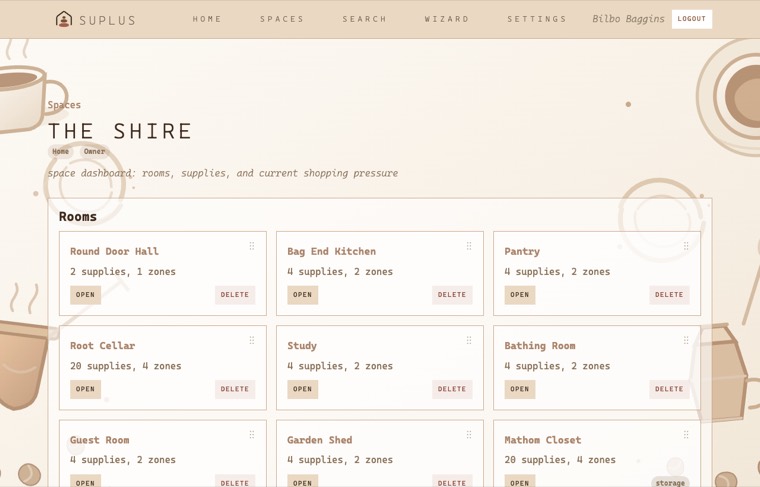The image size is (760, 487).
Task: Open the Study room
Action: point(302,389)
